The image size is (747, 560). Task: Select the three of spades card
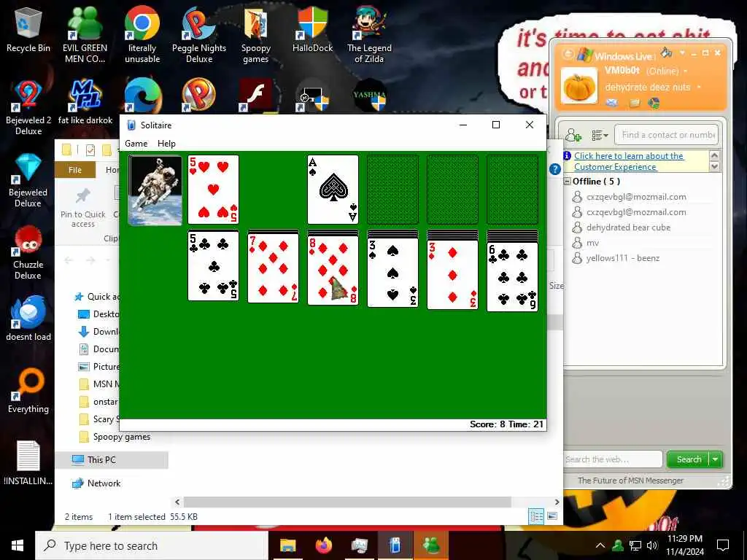tap(392, 273)
